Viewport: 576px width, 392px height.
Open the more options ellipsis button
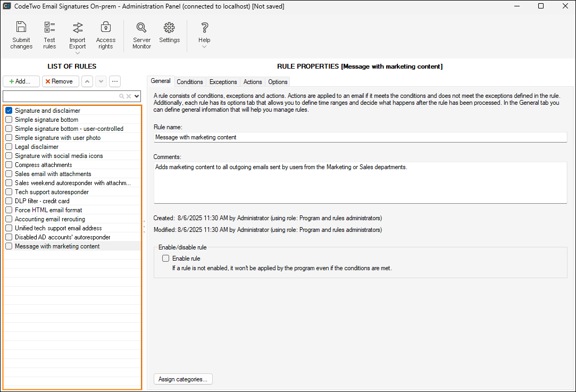coord(114,81)
